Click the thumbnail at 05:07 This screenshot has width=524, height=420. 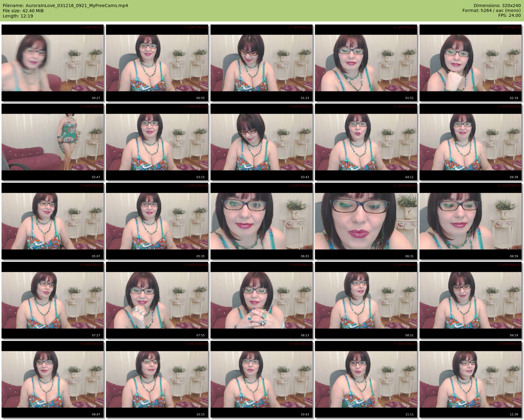(x=53, y=221)
